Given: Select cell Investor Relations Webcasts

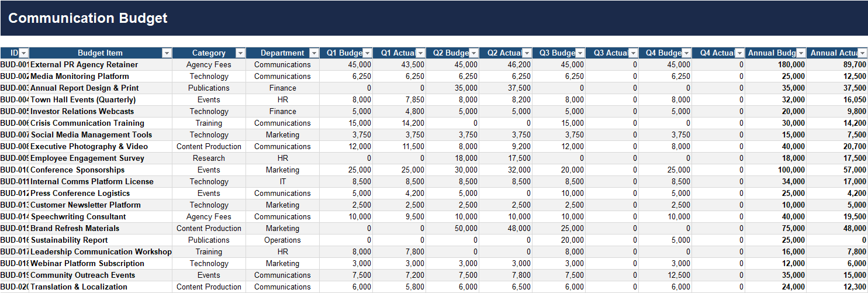Looking at the screenshot, I should pyautogui.click(x=101, y=112).
